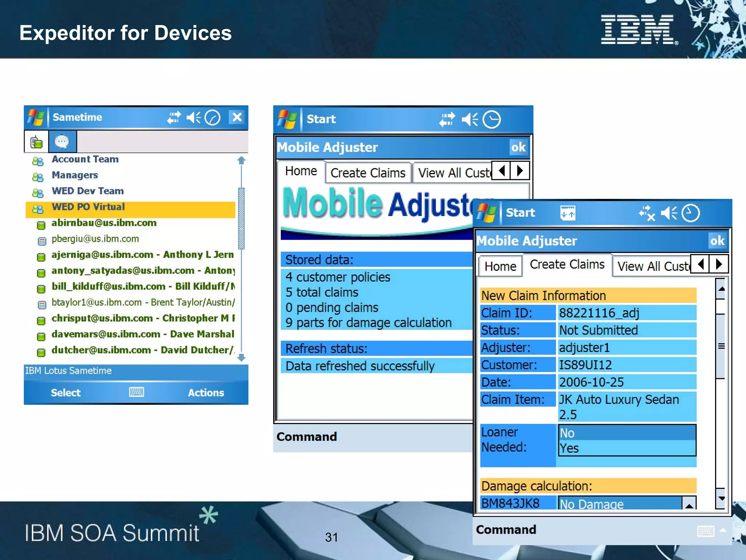The width and height of the screenshot is (746, 560).
Task: Click the Sametime contact list scrollbar thumb
Action: click(x=241, y=218)
